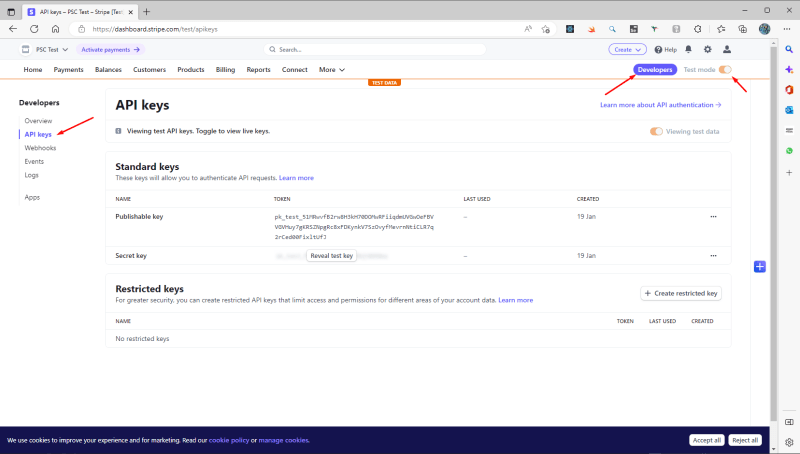Screen dimensions: 800x454
Task: Open WhatsApp in Edge sidebar
Action: point(789,151)
